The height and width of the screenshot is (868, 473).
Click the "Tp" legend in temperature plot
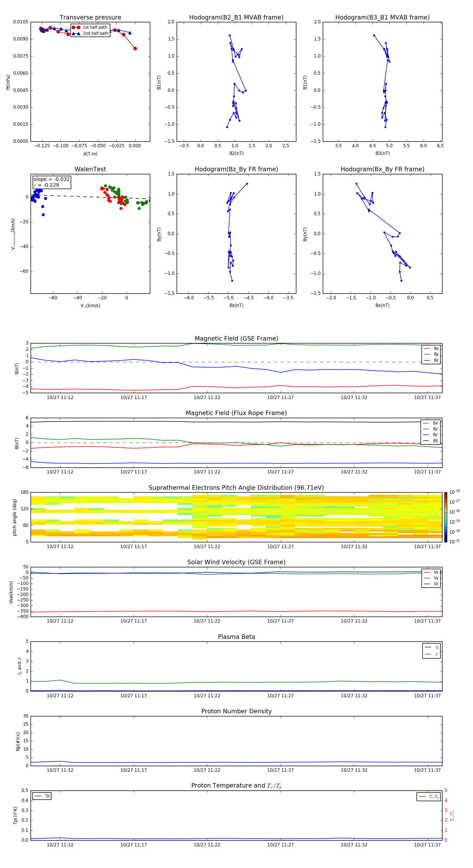(x=42, y=796)
